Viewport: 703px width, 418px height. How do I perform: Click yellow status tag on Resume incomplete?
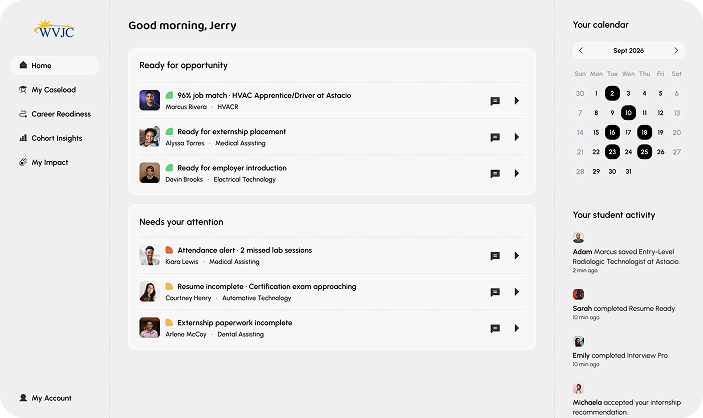[x=169, y=286]
